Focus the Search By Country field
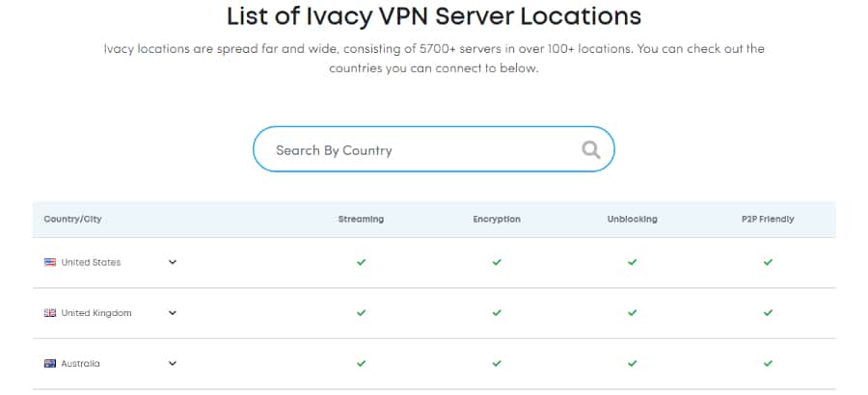Image resolution: width=868 pixels, height=395 pixels. (415, 150)
